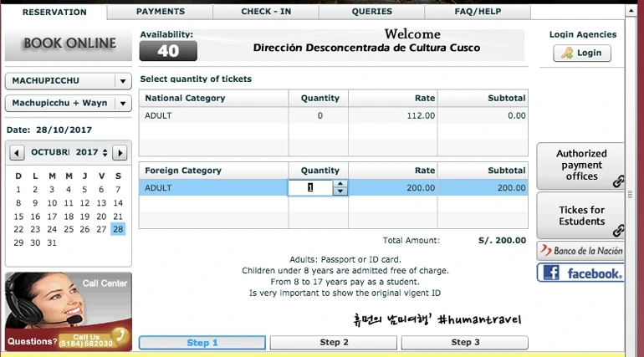Image resolution: width=644 pixels, height=357 pixels.
Task: Open the CHECK - IN tab
Action: (266, 12)
